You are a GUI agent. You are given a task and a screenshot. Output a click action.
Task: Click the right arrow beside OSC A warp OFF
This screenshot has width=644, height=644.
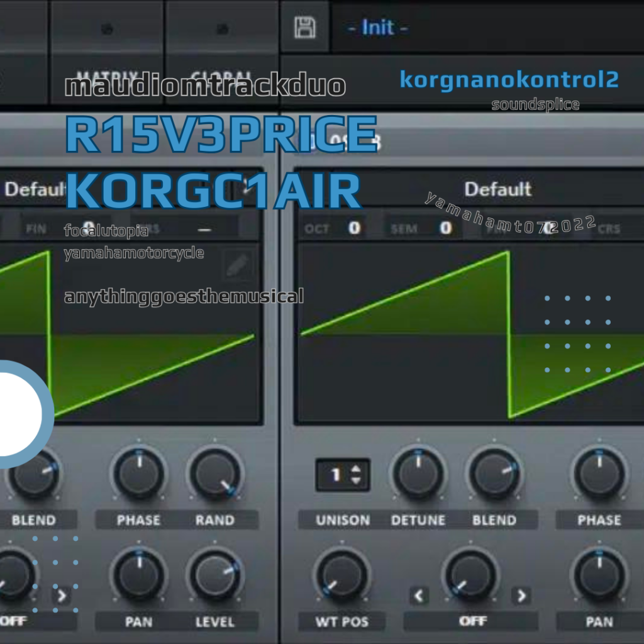(61, 596)
